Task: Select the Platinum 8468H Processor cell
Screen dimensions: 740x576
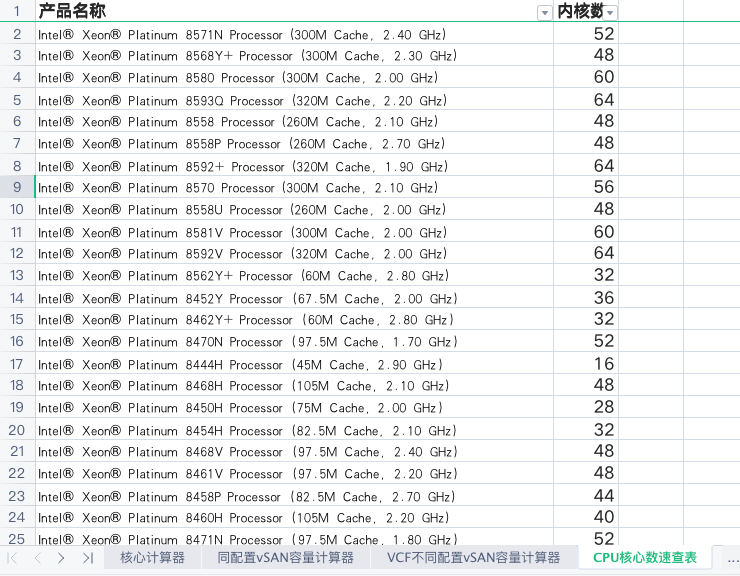Action: pos(294,386)
